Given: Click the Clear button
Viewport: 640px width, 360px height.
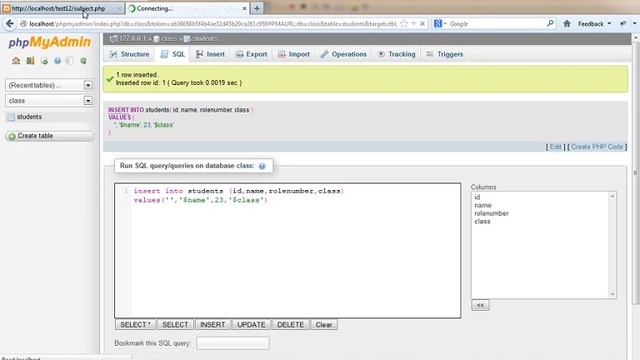Looking at the screenshot, I should coord(324,324).
